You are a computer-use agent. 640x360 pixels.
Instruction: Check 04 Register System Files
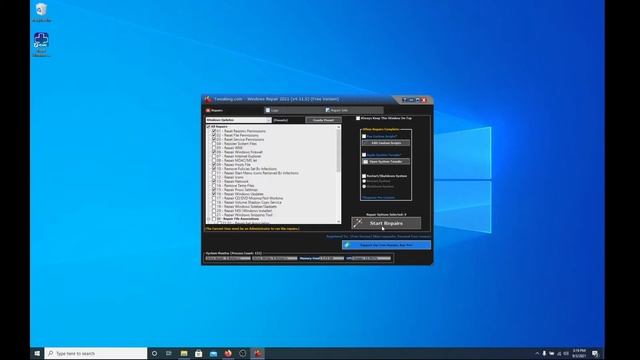point(213,144)
